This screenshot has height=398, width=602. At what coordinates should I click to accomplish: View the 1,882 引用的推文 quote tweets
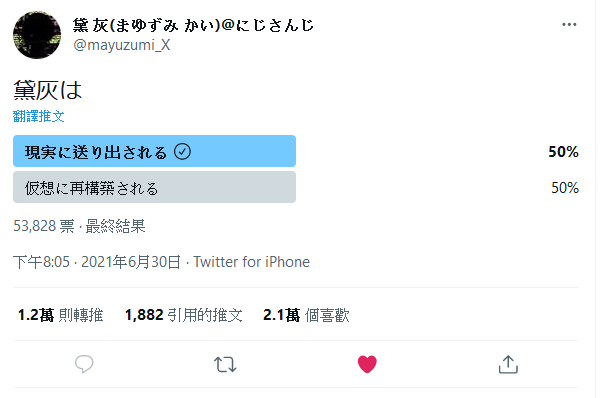click(184, 315)
